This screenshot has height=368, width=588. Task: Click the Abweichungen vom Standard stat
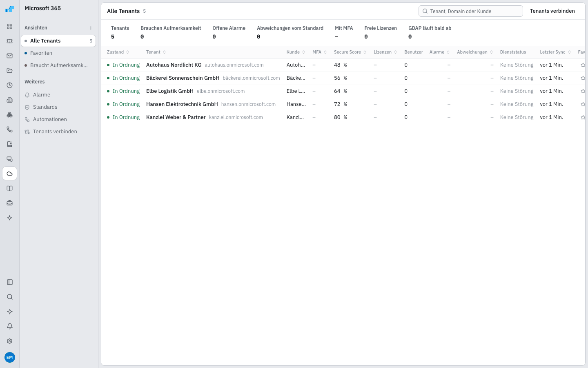290,33
